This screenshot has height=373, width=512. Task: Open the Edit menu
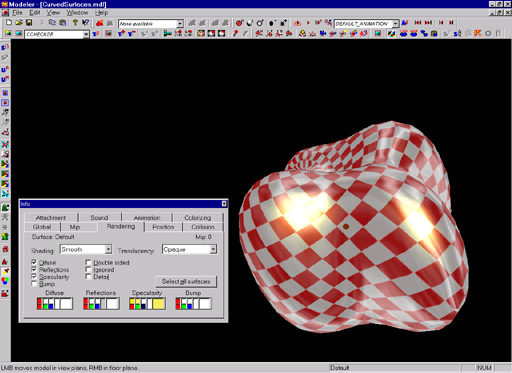[35, 13]
